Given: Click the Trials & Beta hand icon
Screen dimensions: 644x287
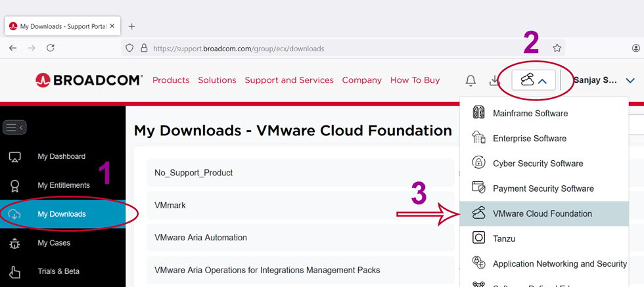Looking at the screenshot, I should coord(14,272).
